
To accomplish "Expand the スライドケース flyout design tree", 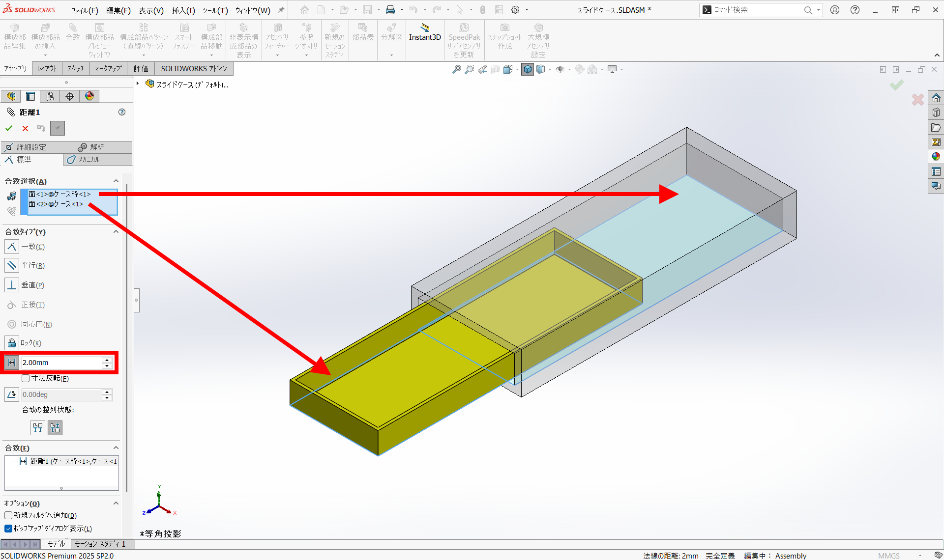I will click(138, 84).
